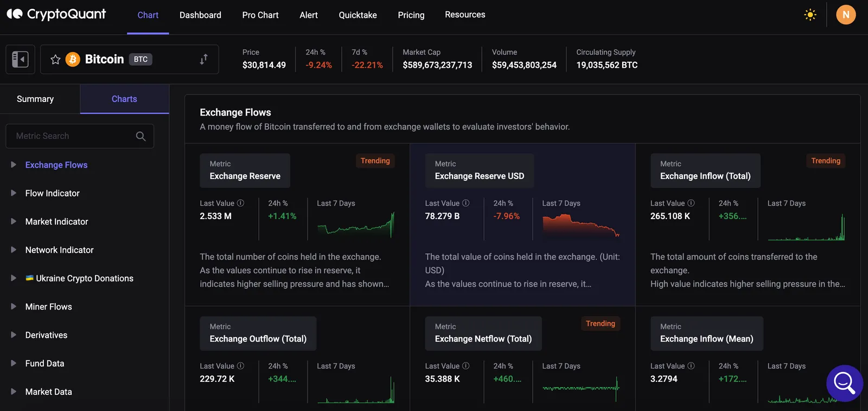Click the CryptoQuant logo

(56, 14)
